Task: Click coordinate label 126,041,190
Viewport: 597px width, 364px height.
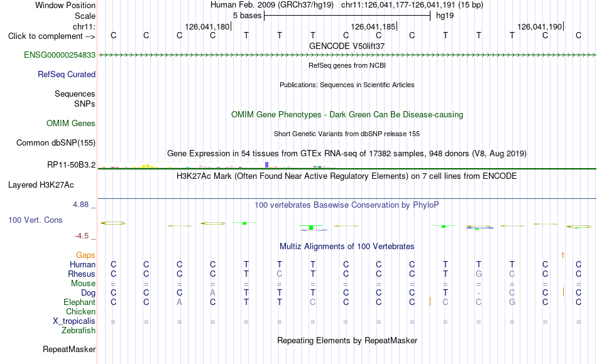Action: point(540,26)
